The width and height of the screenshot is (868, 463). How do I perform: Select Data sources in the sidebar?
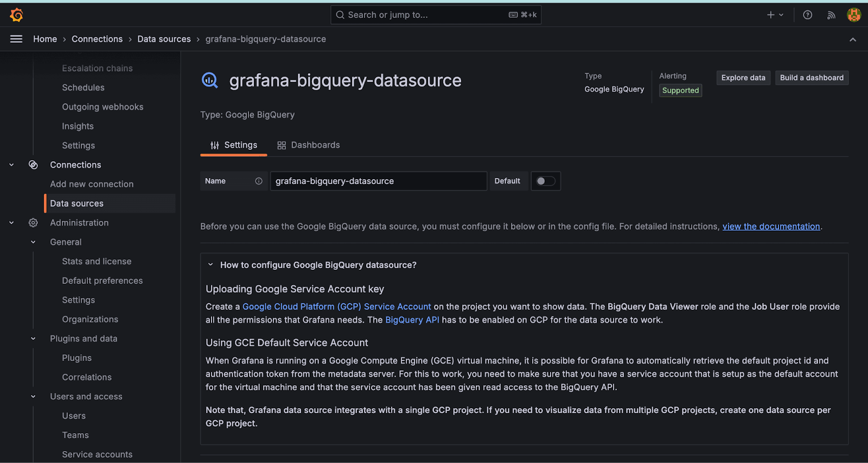(x=110, y=204)
